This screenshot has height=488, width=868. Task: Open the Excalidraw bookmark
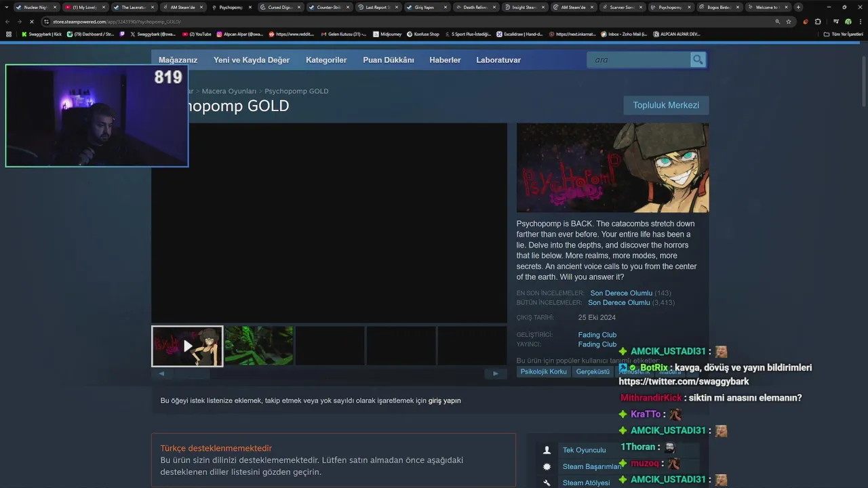519,34
